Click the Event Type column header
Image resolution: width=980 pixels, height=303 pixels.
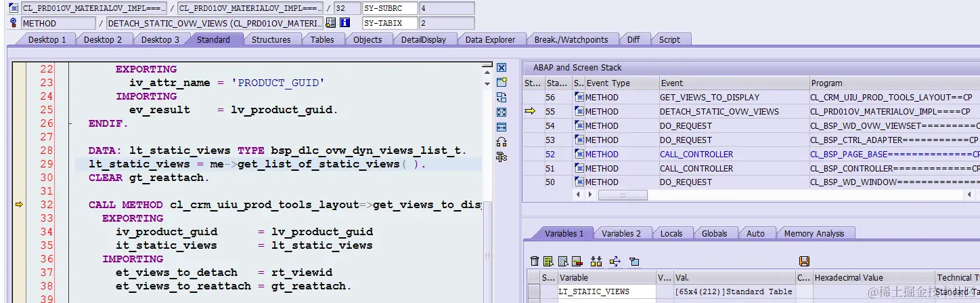pyautogui.click(x=622, y=83)
